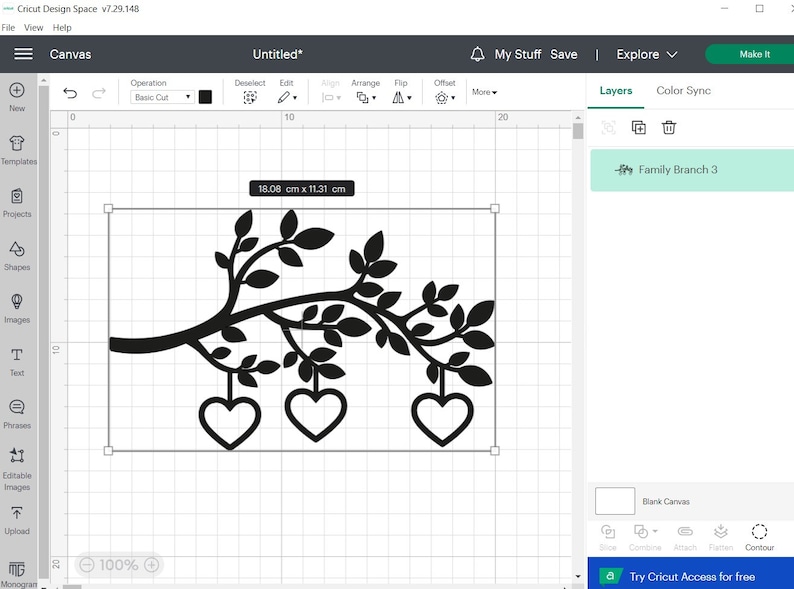Open notifications bell icon

[x=478, y=54]
